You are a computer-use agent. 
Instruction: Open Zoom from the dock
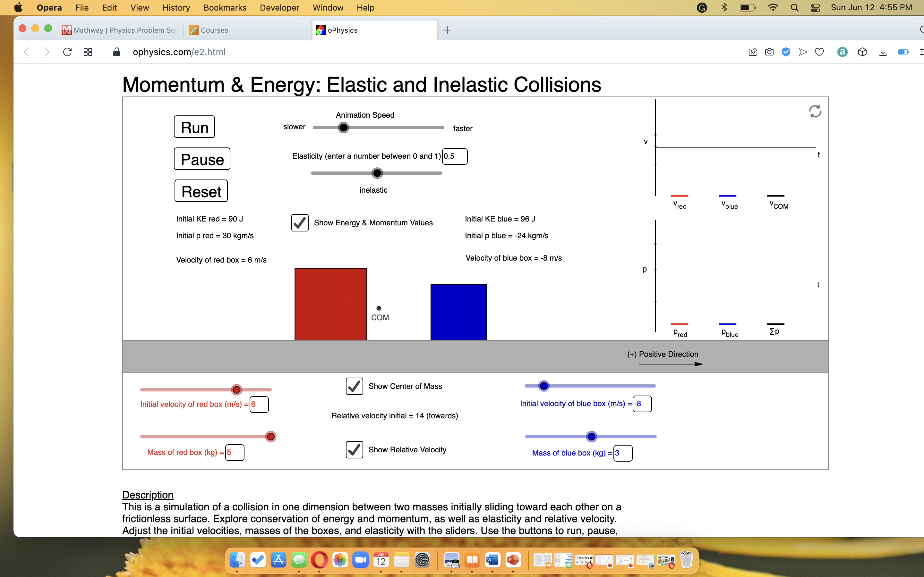click(360, 560)
